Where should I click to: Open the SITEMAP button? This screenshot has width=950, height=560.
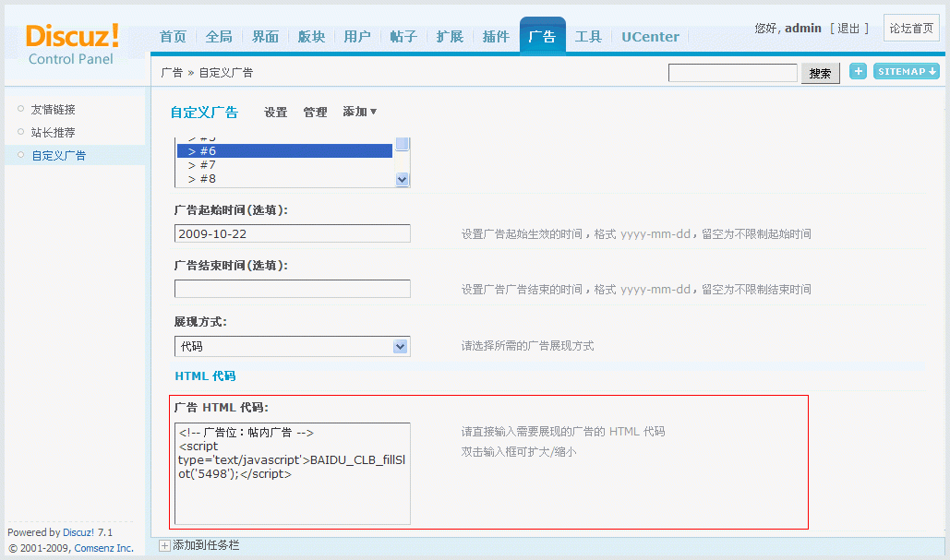pyautogui.click(x=907, y=71)
